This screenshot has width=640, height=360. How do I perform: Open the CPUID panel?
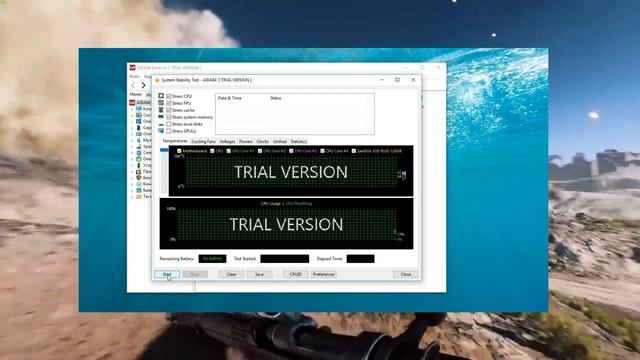click(296, 274)
